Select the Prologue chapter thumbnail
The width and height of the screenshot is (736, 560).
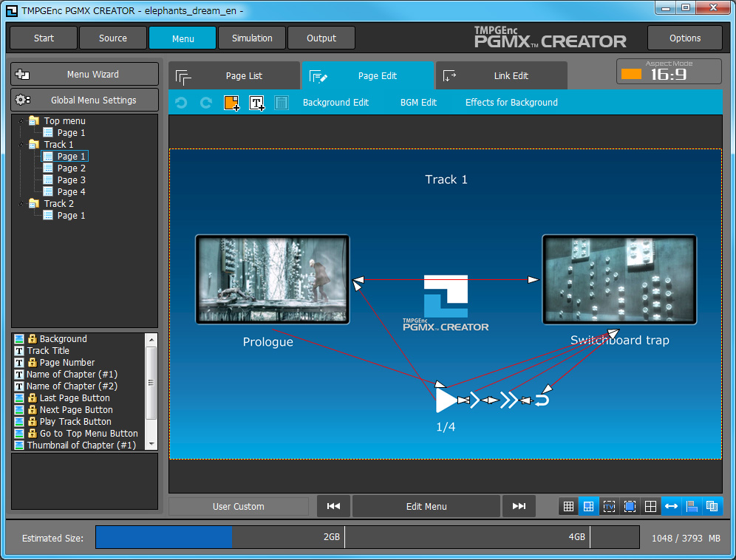tap(272, 279)
